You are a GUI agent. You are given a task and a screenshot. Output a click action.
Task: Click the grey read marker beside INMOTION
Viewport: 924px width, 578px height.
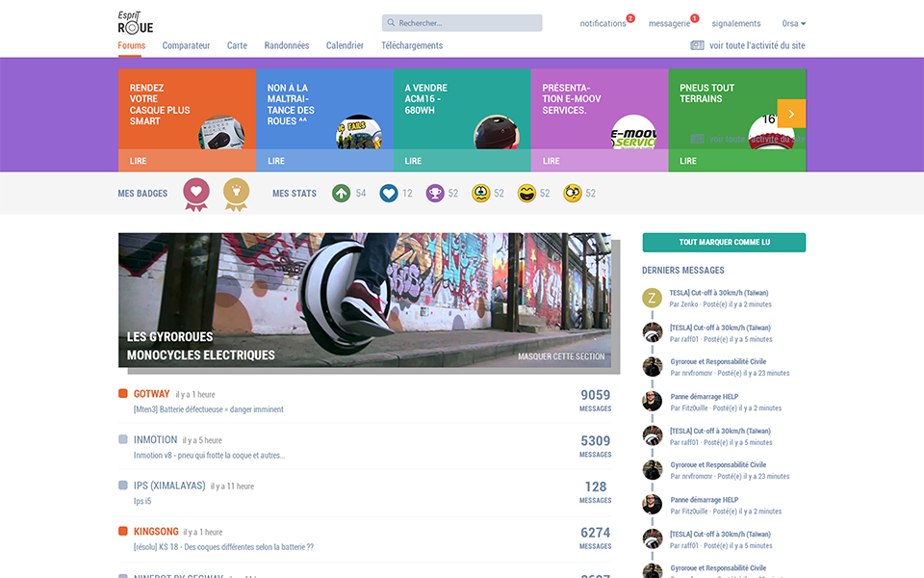pyautogui.click(x=123, y=439)
